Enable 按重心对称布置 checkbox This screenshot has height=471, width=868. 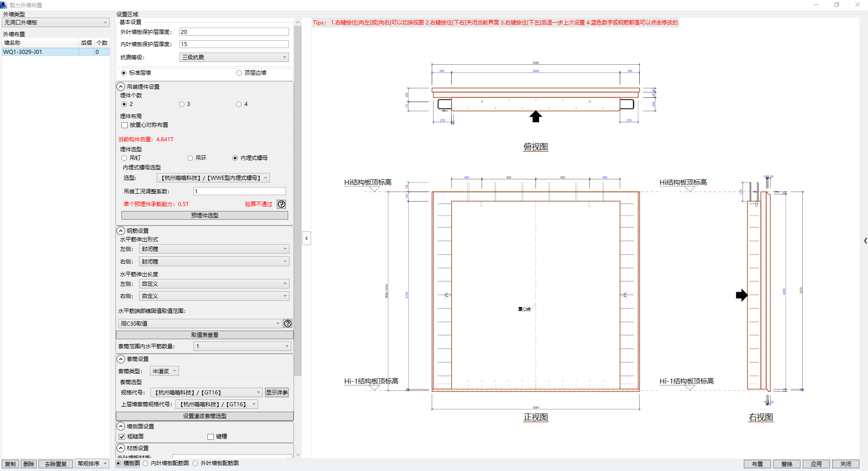click(x=125, y=125)
